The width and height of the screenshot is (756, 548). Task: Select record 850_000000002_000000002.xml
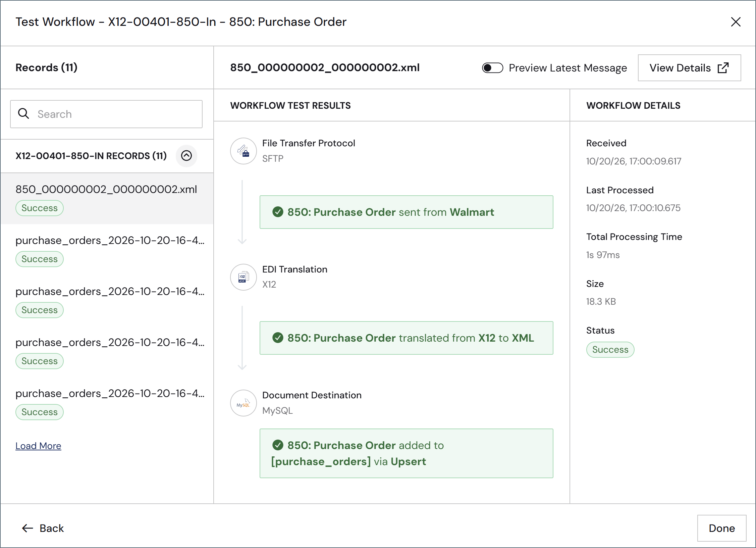point(107,199)
